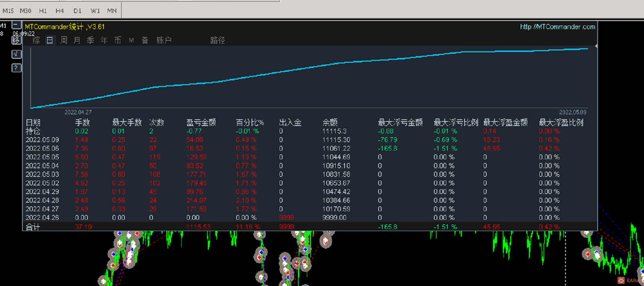Collapse the MTCommander panel with minus icon
Screen dimensions: 644x286
(16, 25)
